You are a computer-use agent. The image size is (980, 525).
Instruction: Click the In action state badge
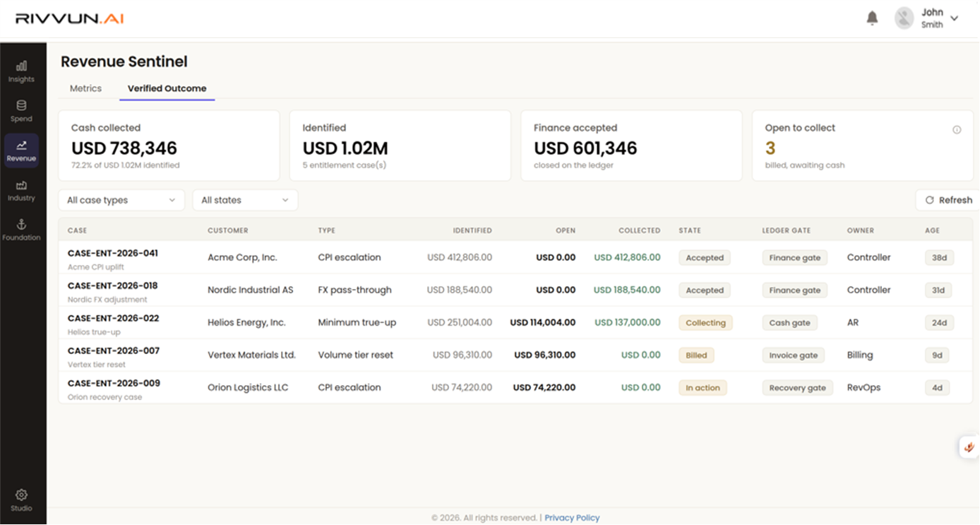703,388
